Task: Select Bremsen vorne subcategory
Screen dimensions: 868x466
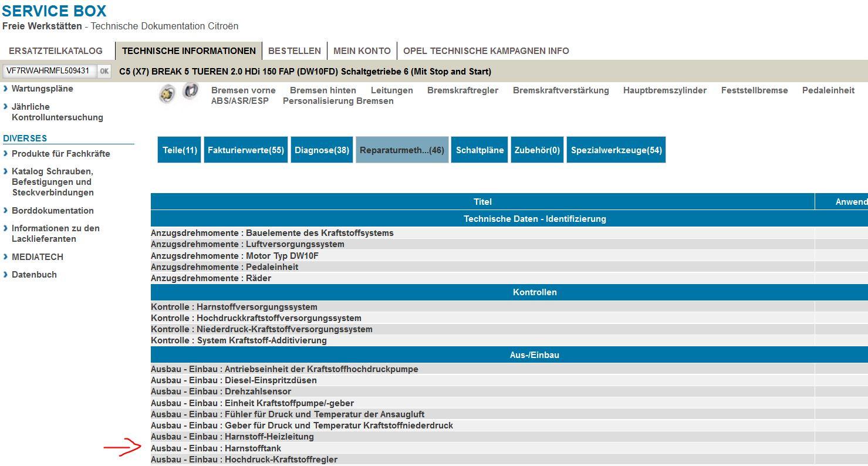Action: pos(244,90)
